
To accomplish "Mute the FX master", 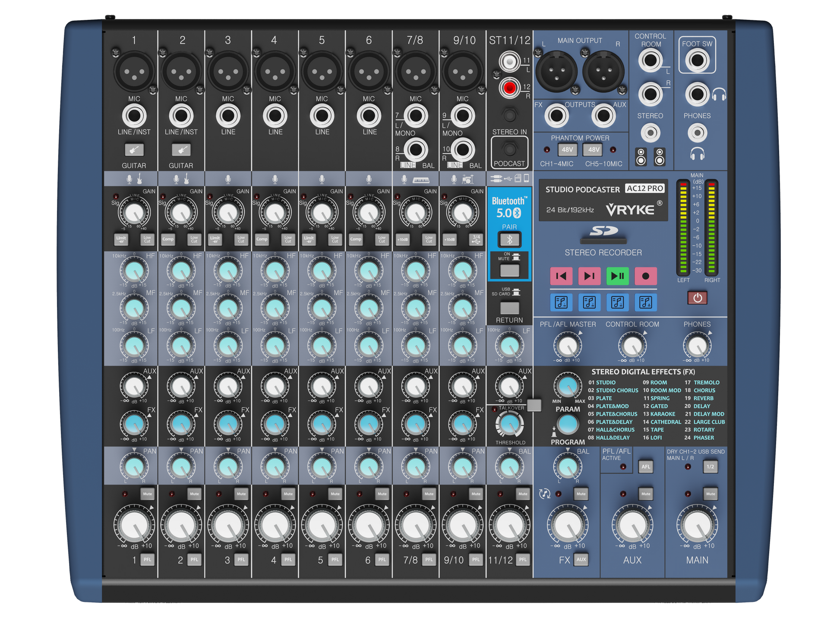I will 581,494.
